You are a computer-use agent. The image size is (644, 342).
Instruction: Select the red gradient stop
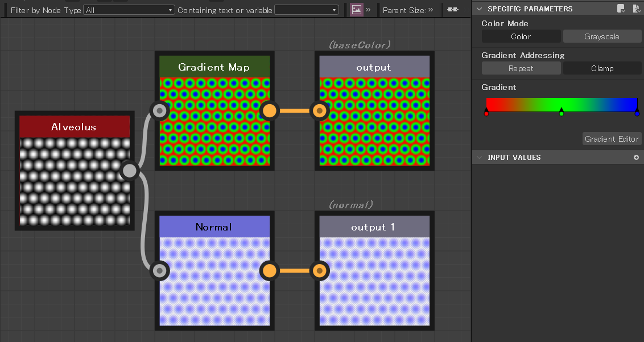tap(486, 112)
